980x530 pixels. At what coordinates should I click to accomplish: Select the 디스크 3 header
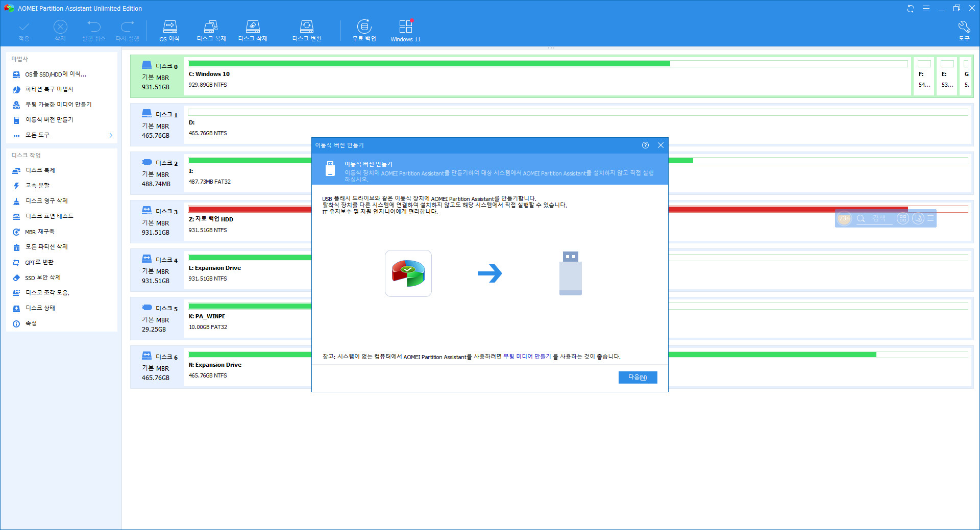coord(157,221)
